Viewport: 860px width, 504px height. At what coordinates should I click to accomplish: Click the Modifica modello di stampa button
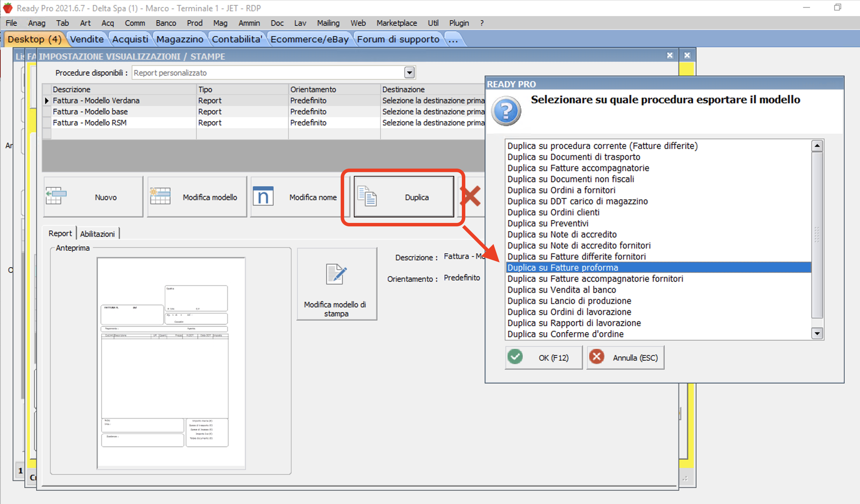(337, 284)
